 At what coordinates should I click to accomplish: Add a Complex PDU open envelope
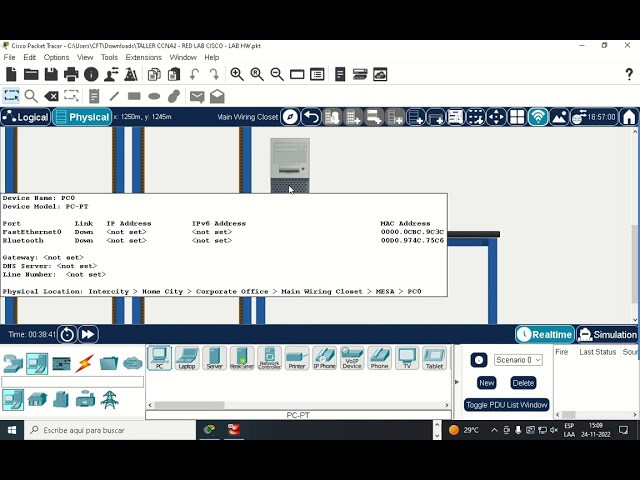(217, 96)
